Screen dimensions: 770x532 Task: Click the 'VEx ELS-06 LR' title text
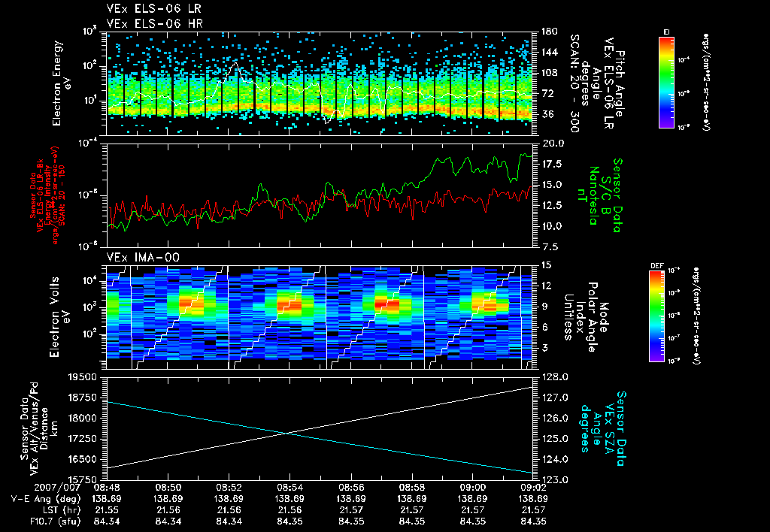153,9
